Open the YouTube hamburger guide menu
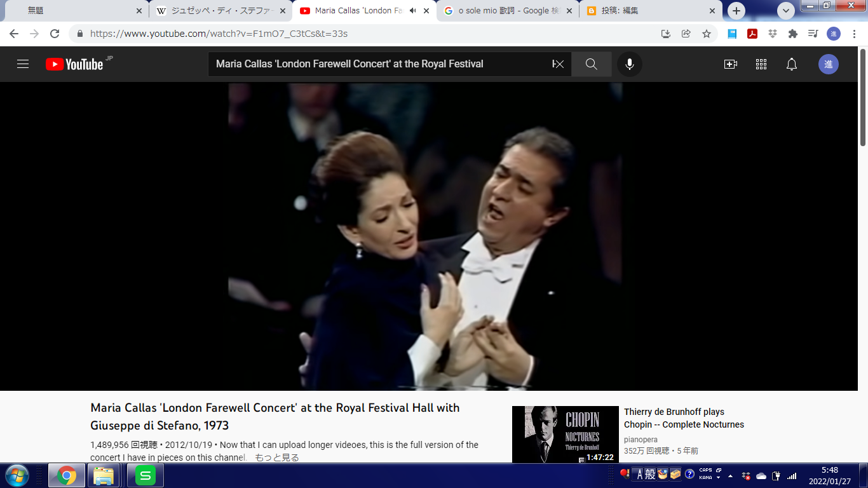Image resolution: width=868 pixels, height=488 pixels. [23, 64]
